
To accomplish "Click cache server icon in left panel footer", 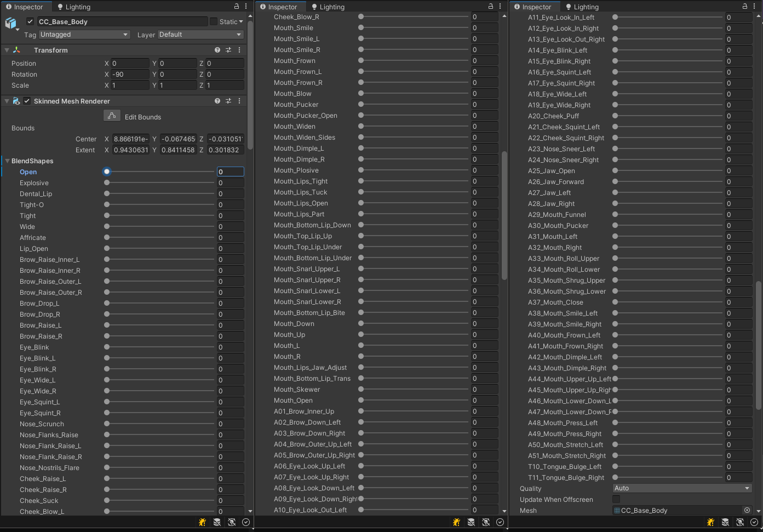I will coord(217,522).
